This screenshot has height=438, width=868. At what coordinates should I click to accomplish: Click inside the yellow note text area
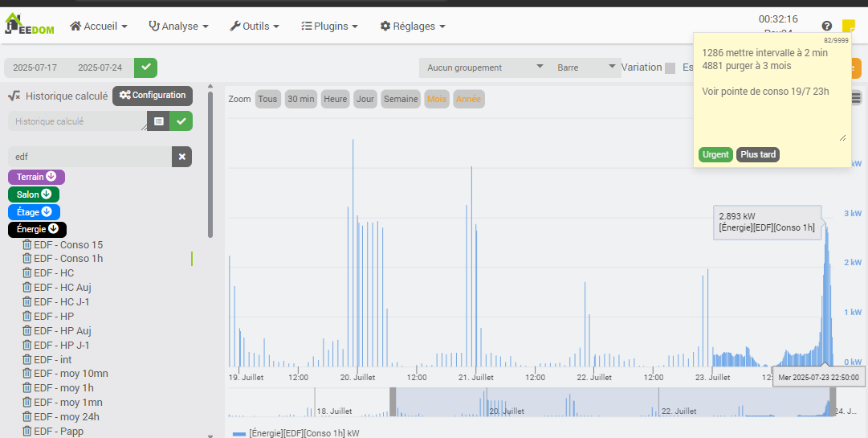[772, 92]
